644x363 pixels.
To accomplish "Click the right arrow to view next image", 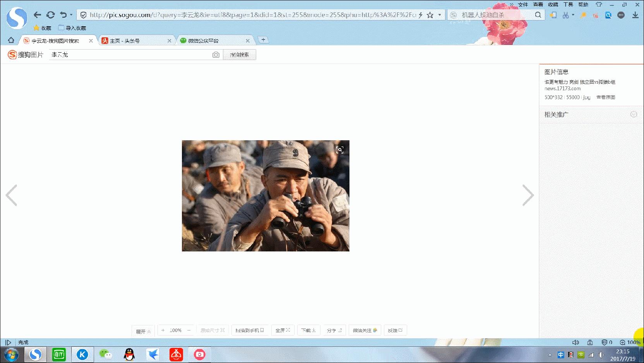I will click(x=528, y=195).
